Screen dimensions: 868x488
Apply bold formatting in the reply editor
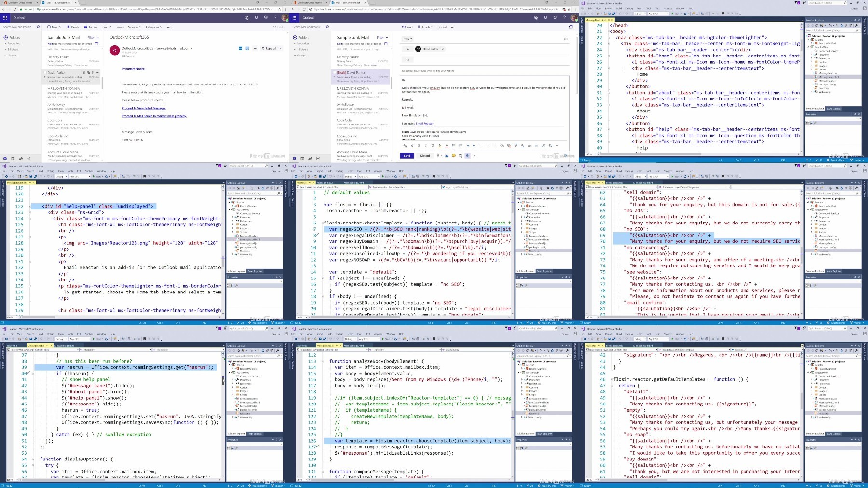pyautogui.click(x=419, y=146)
